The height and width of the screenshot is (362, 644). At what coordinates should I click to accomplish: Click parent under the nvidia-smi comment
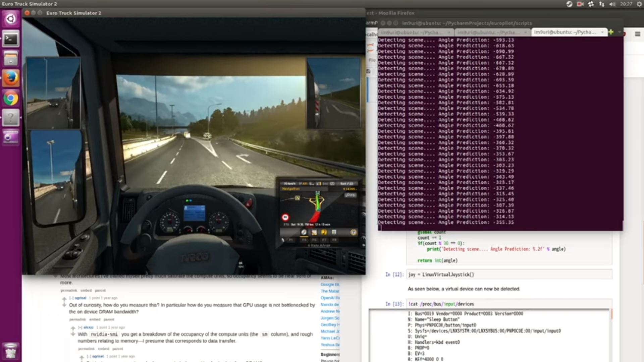pyautogui.click(x=118, y=349)
